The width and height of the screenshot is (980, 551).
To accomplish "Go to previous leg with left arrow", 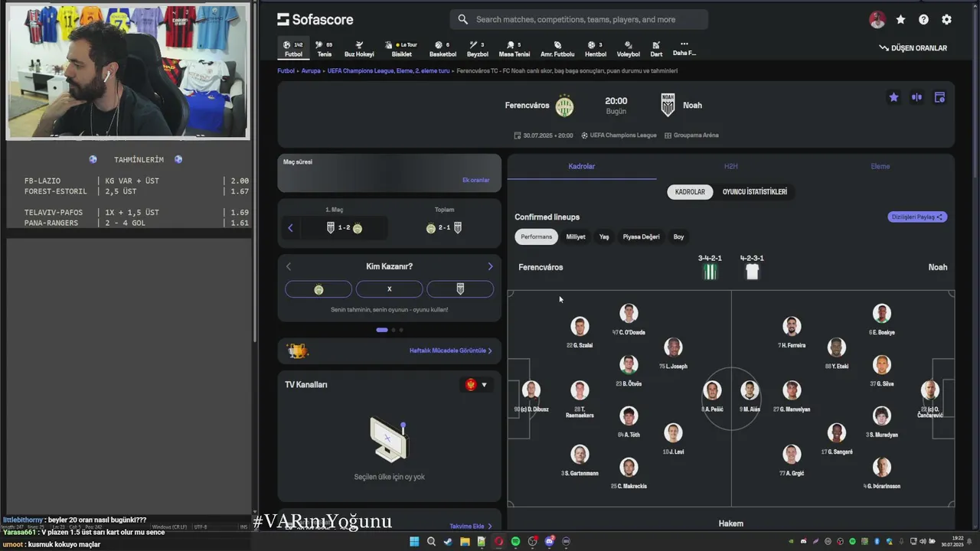I will pyautogui.click(x=290, y=228).
